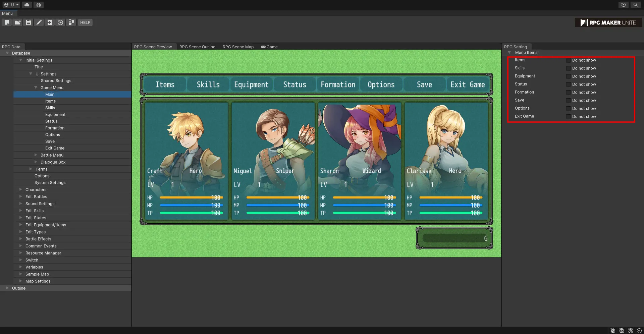The image size is (644, 334).
Task: Tick "Do not show" checkbox for Formation
Action: pos(569,93)
